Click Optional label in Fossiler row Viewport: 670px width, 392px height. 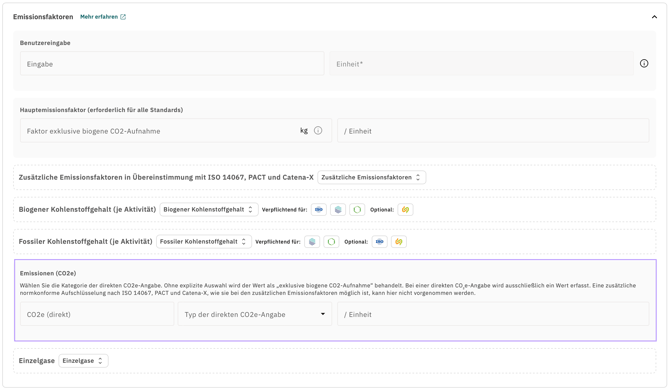(x=356, y=242)
